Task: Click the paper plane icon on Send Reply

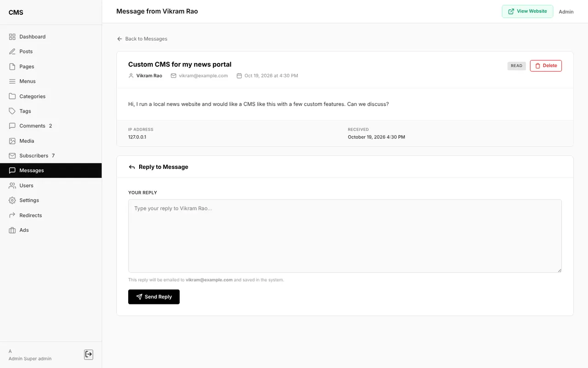Action: pyautogui.click(x=139, y=297)
